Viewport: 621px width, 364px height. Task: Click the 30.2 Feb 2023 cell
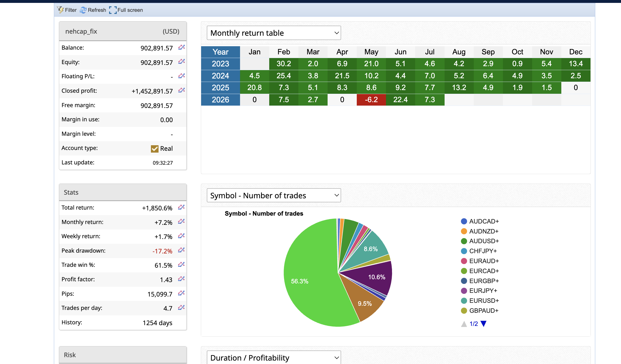click(x=284, y=64)
